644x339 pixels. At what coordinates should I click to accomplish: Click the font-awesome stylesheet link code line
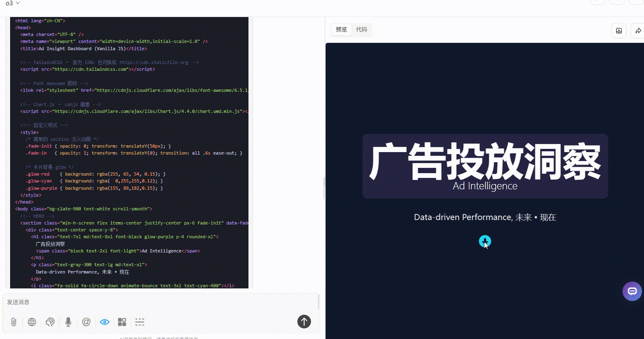coord(134,90)
